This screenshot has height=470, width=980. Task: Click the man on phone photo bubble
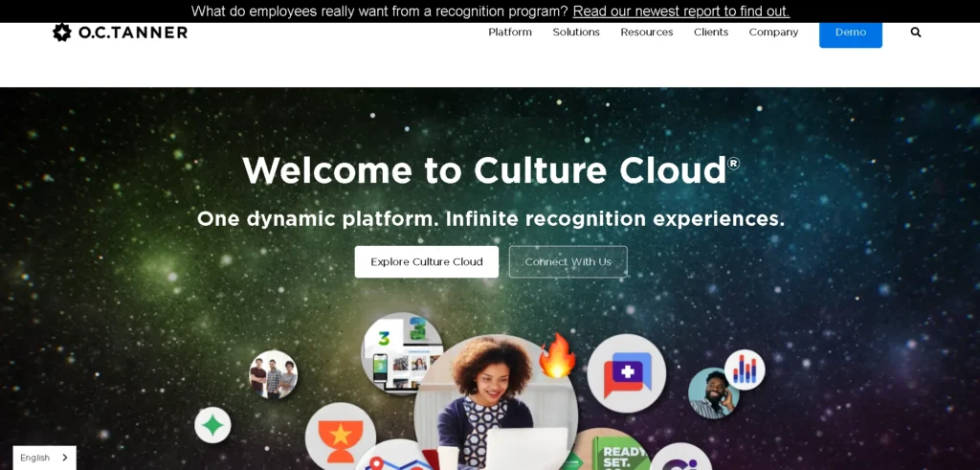tap(713, 393)
